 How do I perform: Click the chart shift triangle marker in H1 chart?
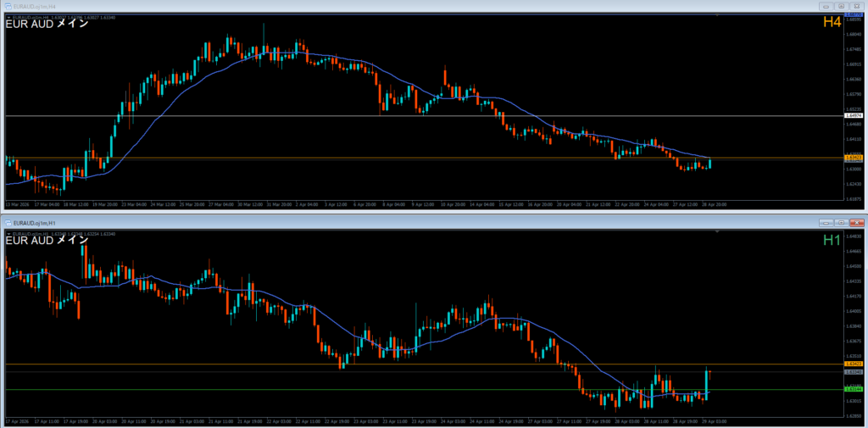click(718, 230)
